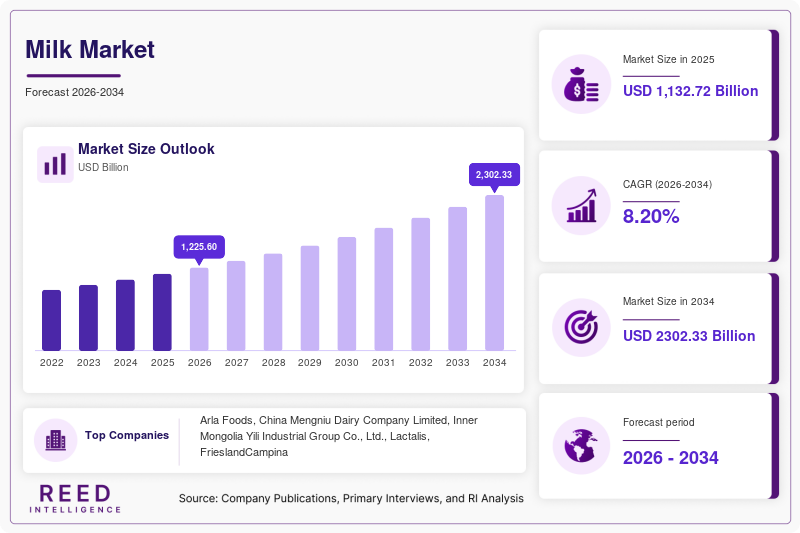The height and width of the screenshot is (533, 800).
Task: Click the 2034 axis label
Action: pos(494,363)
